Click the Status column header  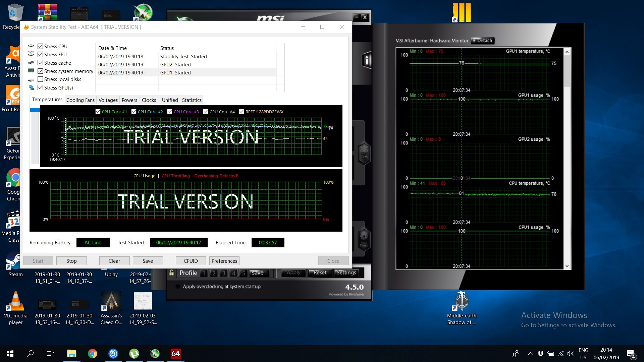point(217,48)
